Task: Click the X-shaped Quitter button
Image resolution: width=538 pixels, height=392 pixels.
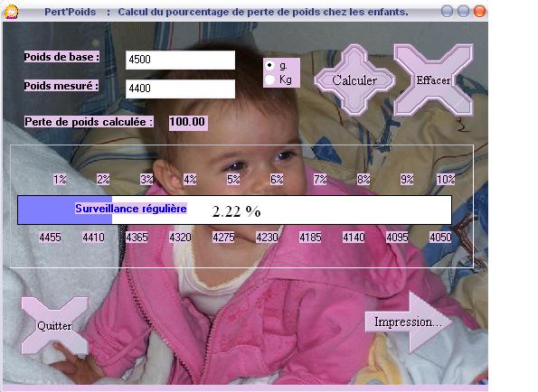Action: [54, 325]
